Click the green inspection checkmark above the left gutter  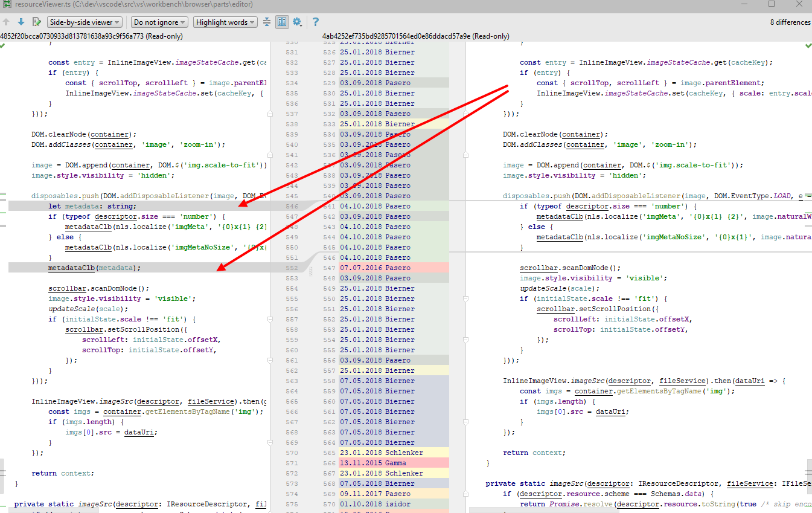point(3,45)
